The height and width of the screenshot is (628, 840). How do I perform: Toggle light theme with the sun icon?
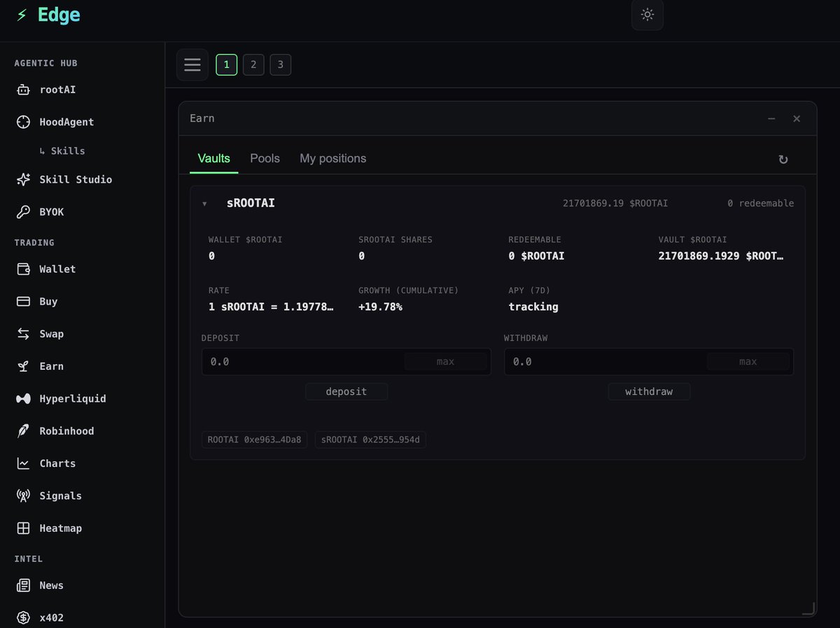(647, 15)
